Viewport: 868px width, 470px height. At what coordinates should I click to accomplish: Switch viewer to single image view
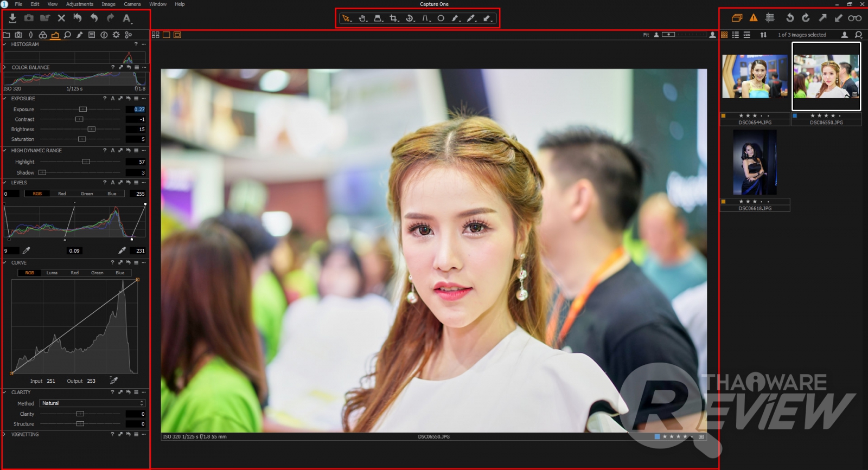[167, 35]
